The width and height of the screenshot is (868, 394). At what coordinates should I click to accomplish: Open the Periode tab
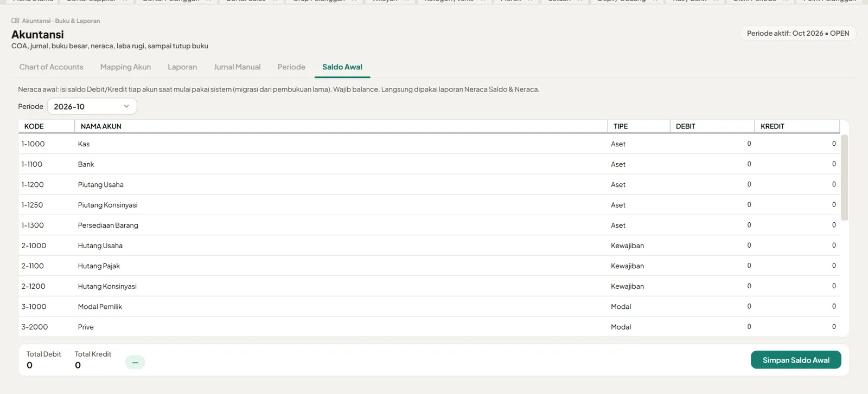pos(291,67)
